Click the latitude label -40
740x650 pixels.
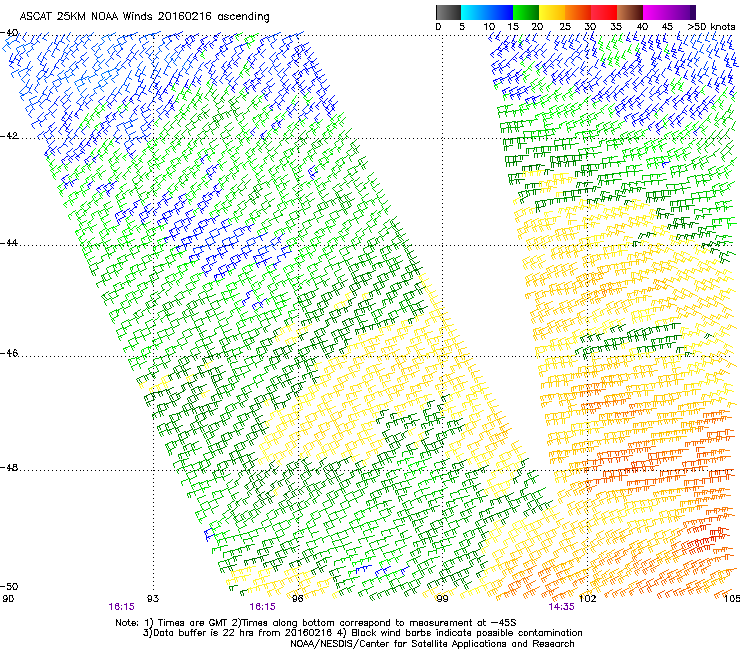pos(9,33)
